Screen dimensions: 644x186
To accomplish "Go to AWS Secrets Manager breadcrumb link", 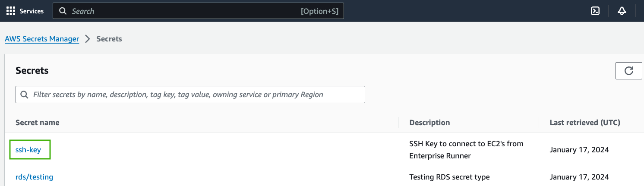I will pos(42,39).
